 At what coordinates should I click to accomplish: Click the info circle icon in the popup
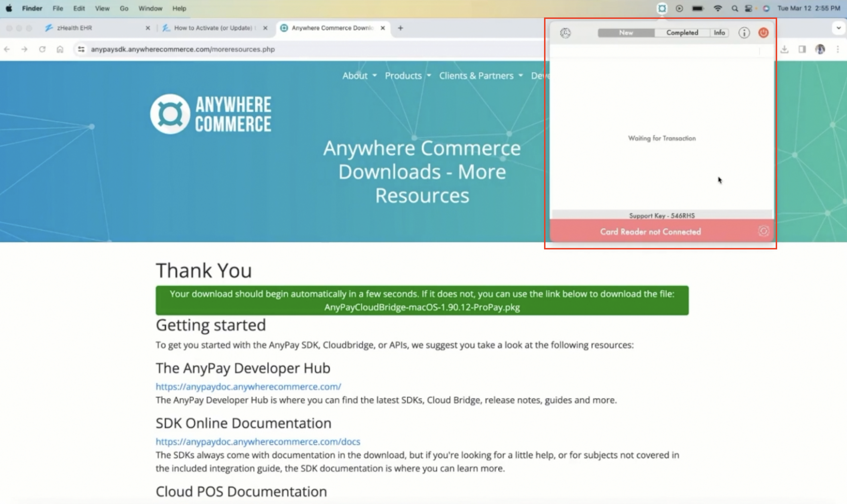(x=744, y=33)
